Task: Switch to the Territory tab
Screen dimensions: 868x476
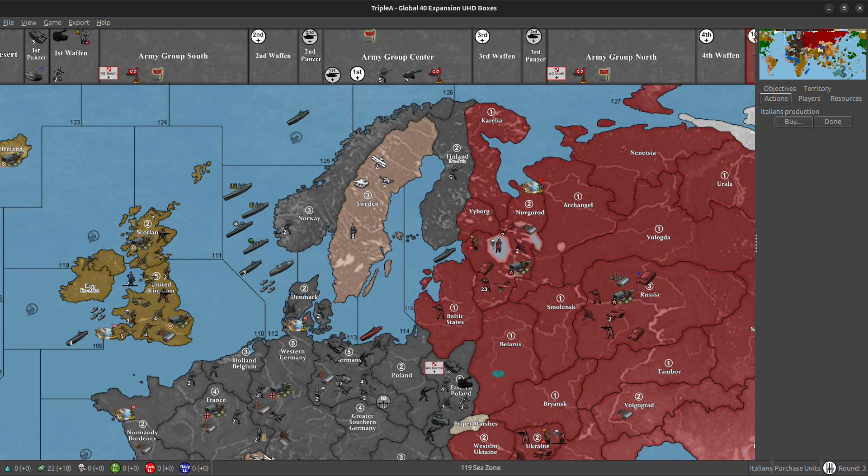Action: pyautogui.click(x=817, y=88)
